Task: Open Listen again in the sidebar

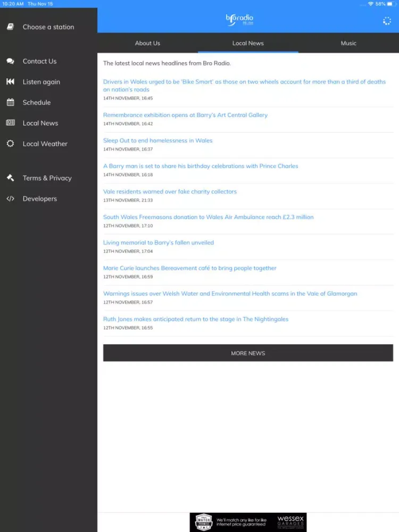Action: coord(48,82)
